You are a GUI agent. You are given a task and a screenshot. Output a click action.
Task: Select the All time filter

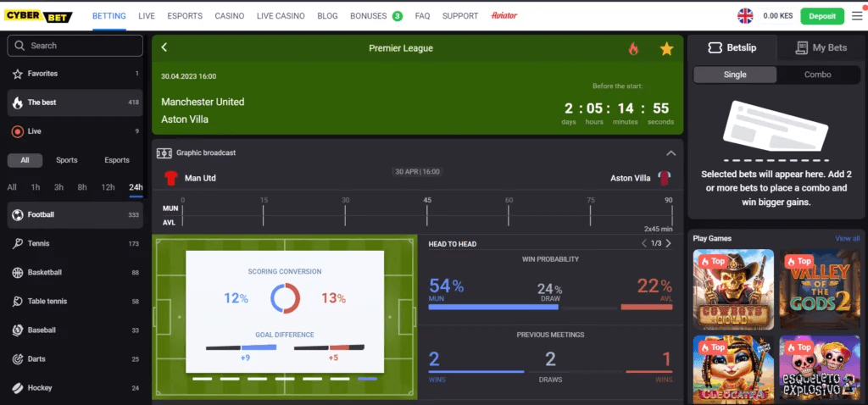click(x=12, y=187)
